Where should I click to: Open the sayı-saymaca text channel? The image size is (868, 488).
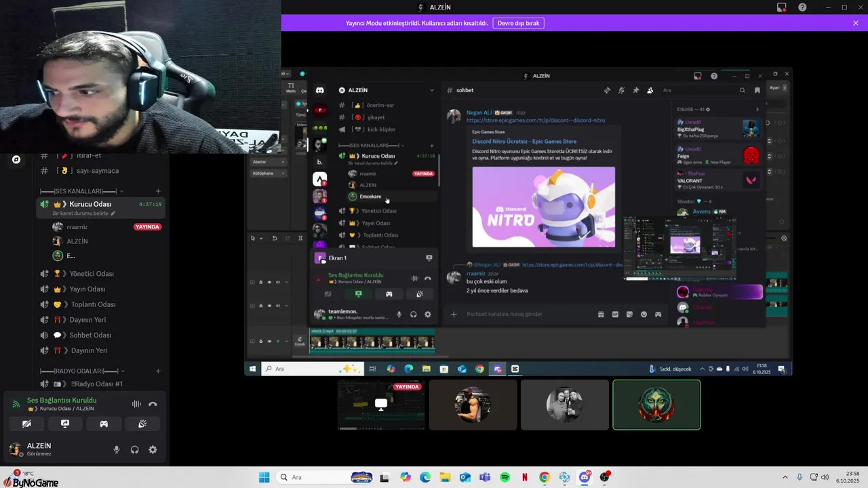coord(97,171)
